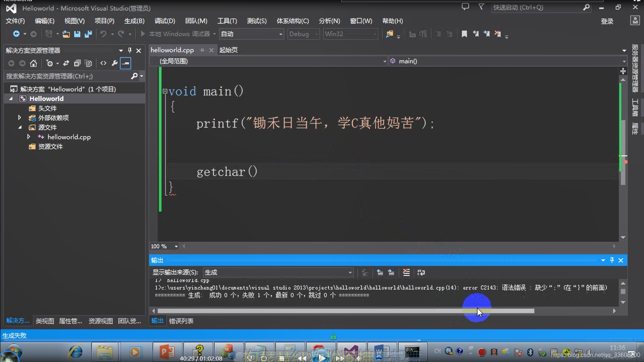The image size is (644, 362).
Task: Open the 调试(D) menu
Action: (x=164, y=21)
